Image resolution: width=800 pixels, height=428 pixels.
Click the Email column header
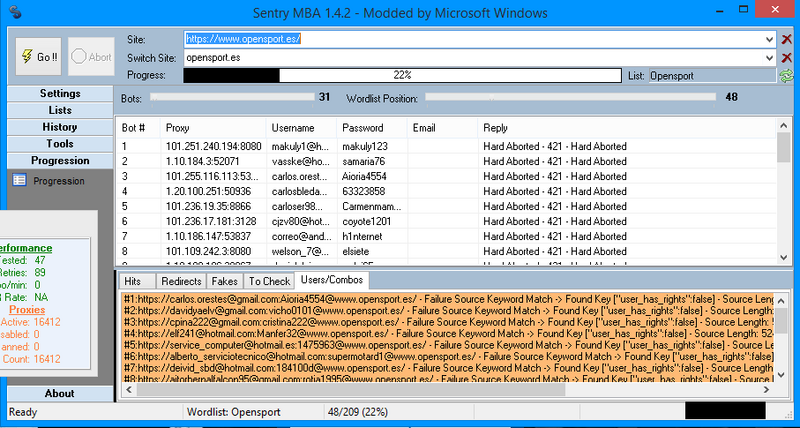point(442,128)
